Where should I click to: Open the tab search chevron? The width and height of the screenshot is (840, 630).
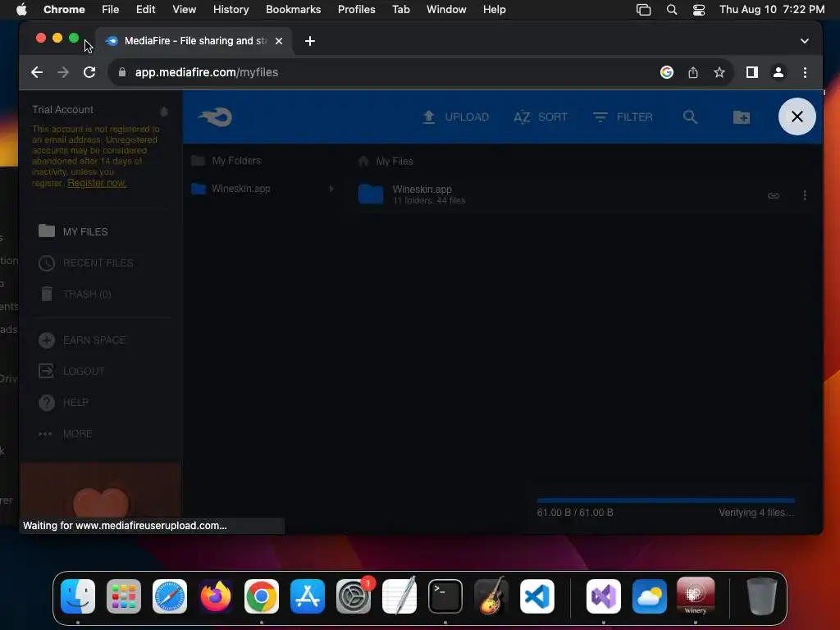[804, 41]
